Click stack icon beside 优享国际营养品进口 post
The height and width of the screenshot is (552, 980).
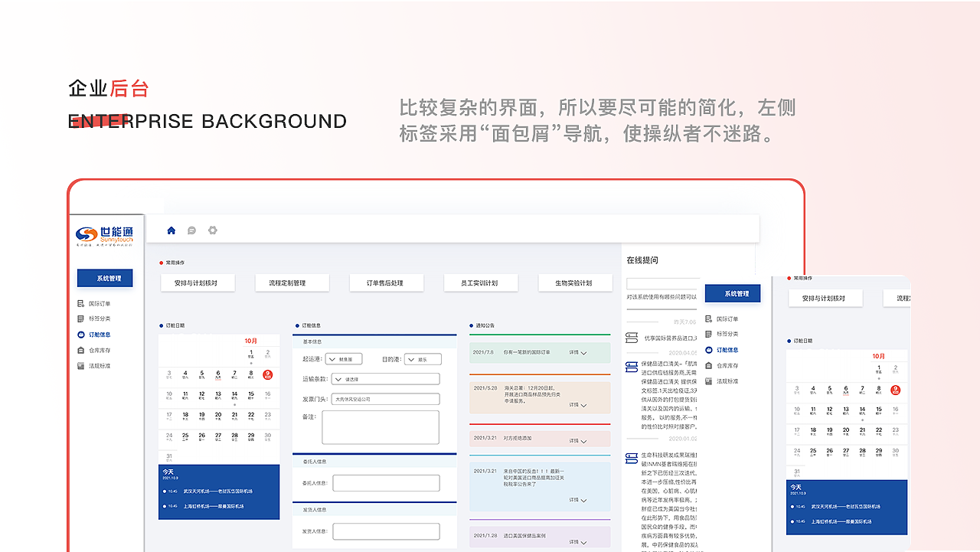coord(632,338)
